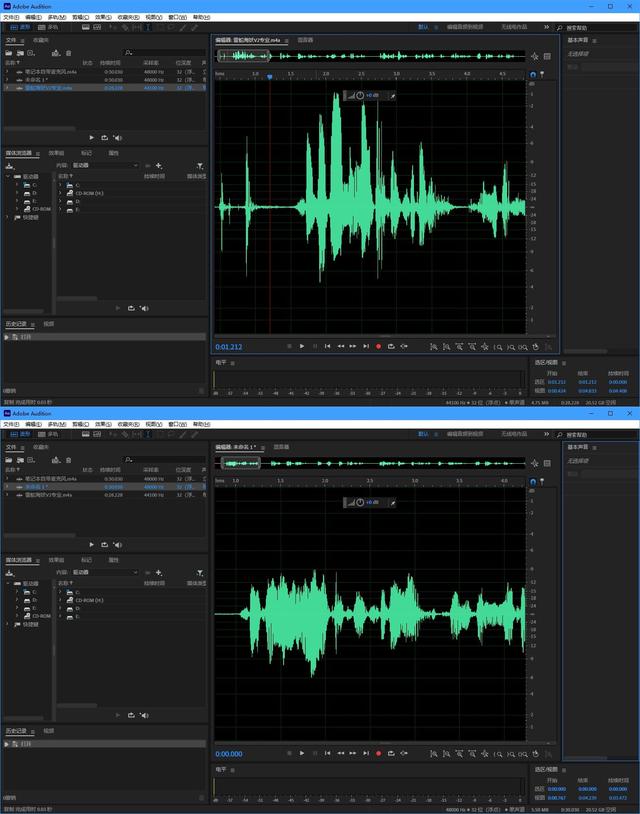Stop playback in the 雷蛇海妖 editor window
This screenshot has height=814, width=640.
point(289,346)
